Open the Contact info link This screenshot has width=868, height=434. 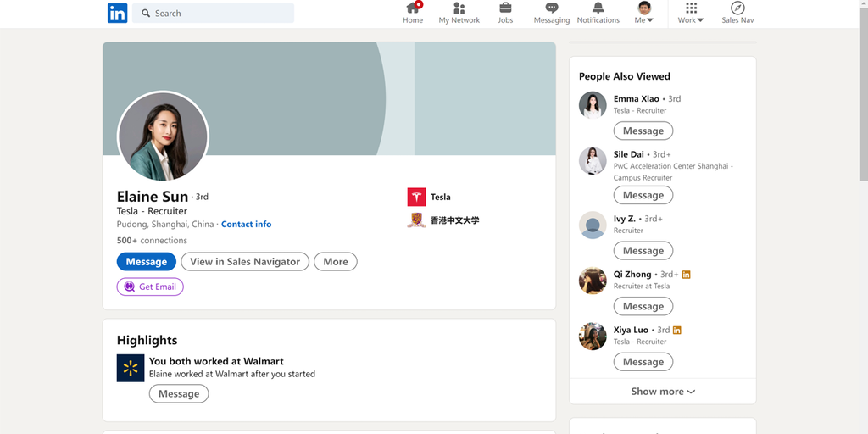(x=246, y=225)
